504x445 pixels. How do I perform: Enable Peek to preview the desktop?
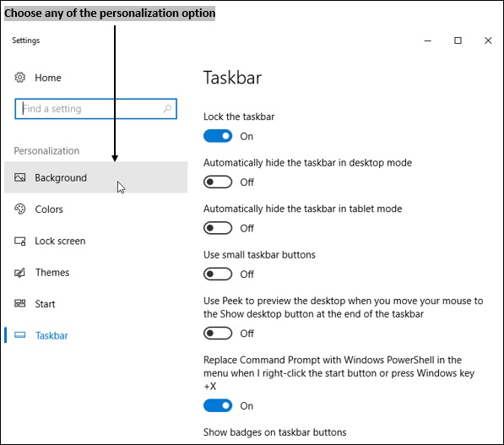(218, 333)
